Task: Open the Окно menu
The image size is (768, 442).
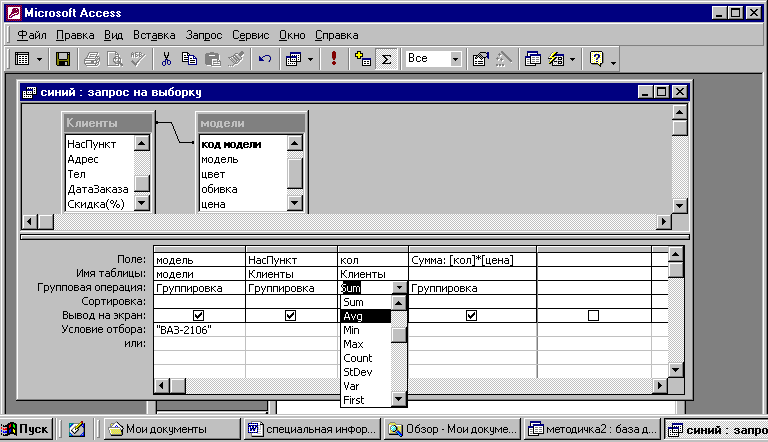Action: 292,35
